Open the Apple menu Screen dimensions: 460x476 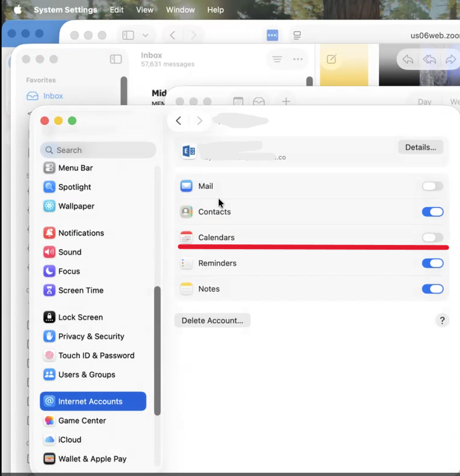coord(17,10)
